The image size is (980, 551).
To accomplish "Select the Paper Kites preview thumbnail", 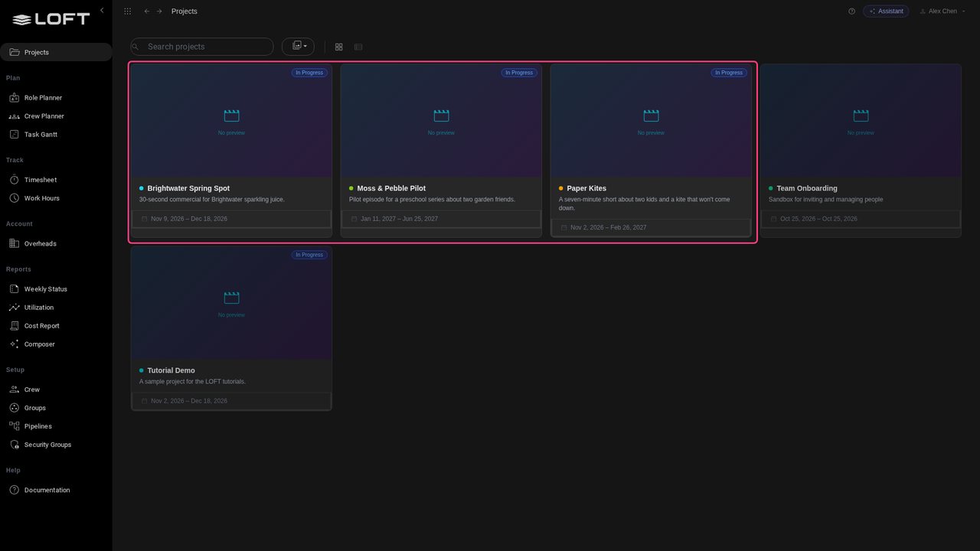I will 651,121.
